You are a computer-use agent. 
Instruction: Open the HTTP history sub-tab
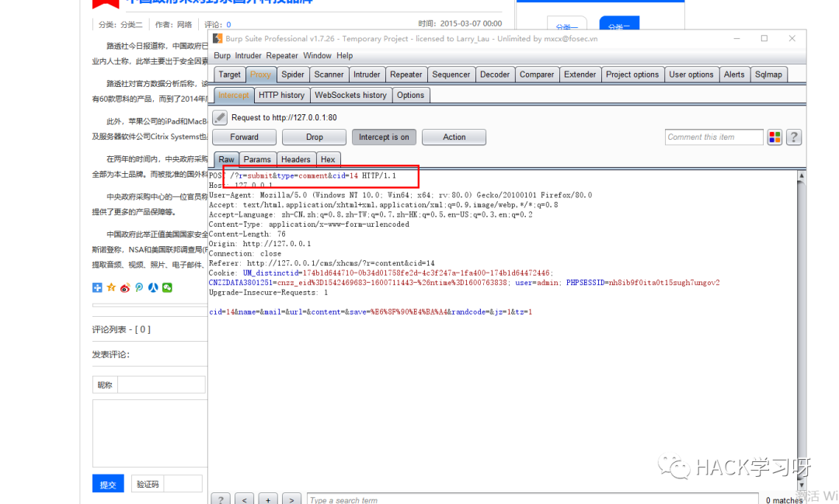[x=281, y=95]
